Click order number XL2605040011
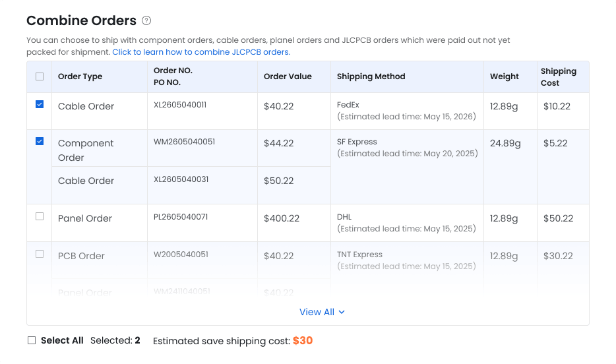This screenshot has height=364, width=616. pyautogui.click(x=180, y=105)
